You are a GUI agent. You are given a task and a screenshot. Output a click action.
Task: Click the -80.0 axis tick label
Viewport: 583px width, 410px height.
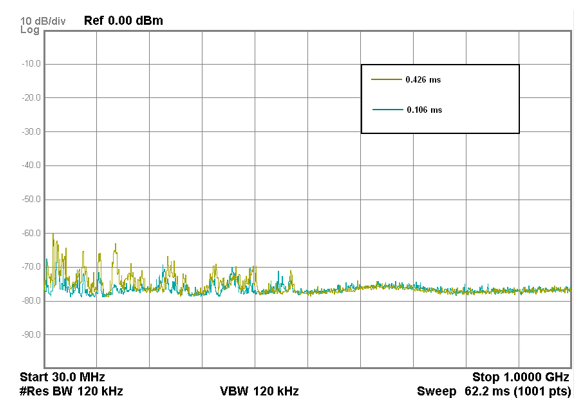coord(31,301)
